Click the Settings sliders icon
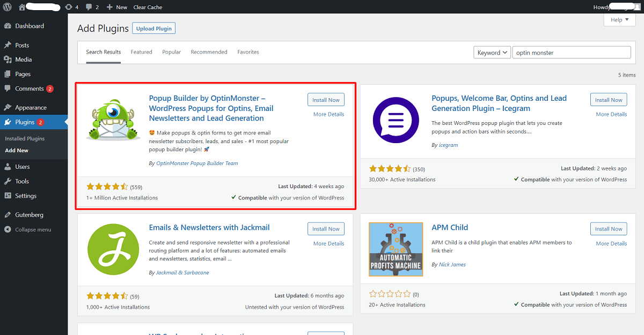 [8, 196]
